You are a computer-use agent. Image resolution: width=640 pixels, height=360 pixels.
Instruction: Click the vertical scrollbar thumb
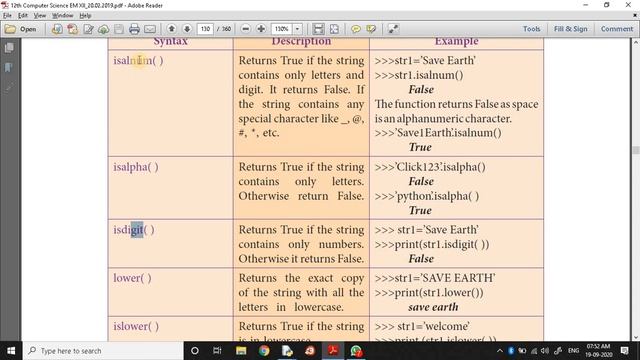tap(636, 150)
